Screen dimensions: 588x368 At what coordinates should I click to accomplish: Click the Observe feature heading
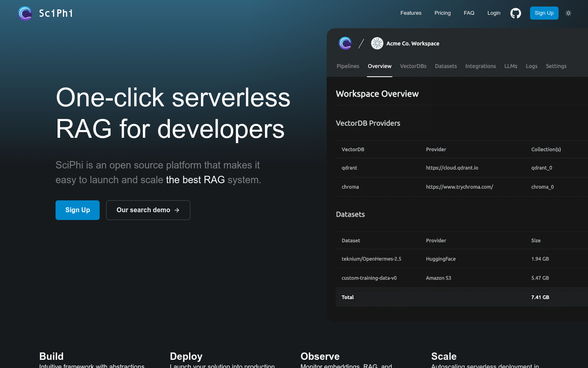point(320,356)
